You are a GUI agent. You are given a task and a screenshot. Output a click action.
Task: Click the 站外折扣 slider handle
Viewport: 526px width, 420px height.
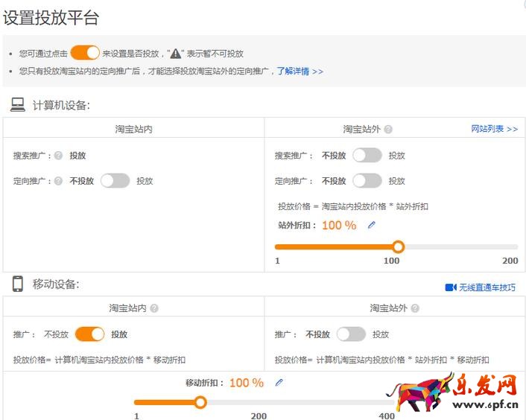(398, 247)
